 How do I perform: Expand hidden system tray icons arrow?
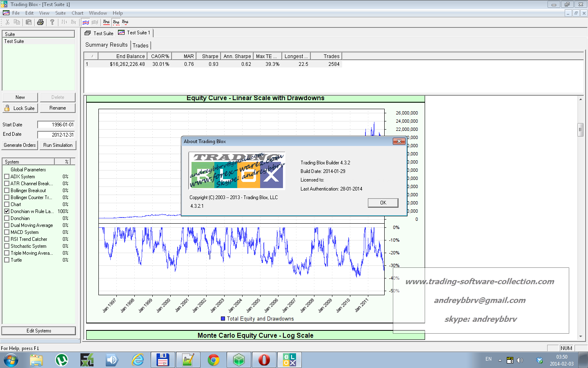coord(500,360)
